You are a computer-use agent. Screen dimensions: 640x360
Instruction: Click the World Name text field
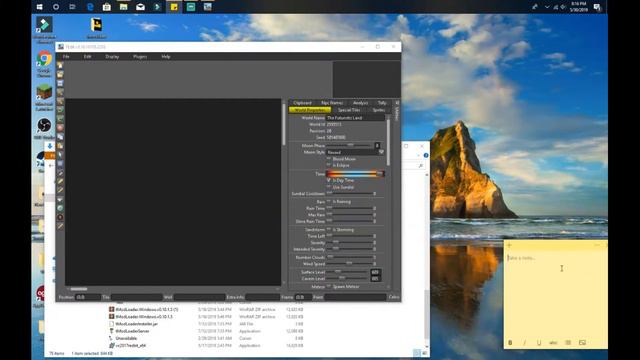[355, 118]
